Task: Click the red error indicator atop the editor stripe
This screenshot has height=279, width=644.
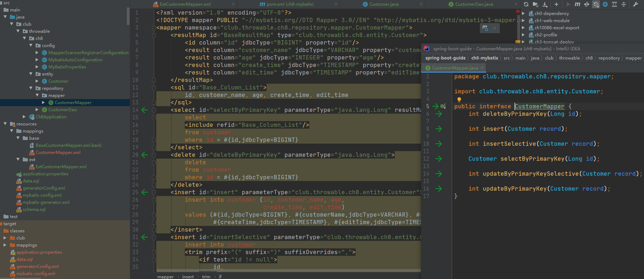Action: (518, 12)
